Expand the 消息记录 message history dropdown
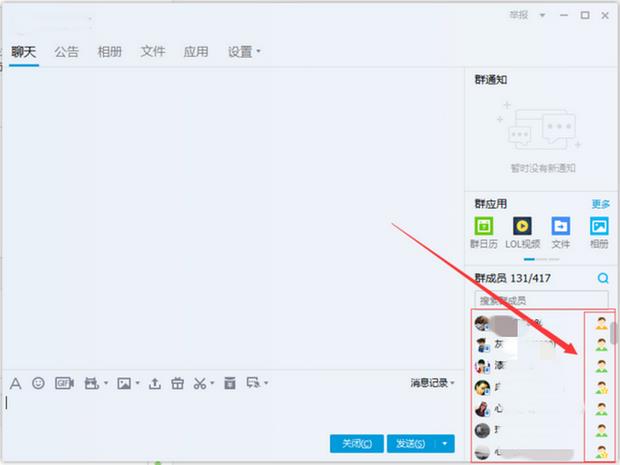Screen dimensions: 620x465 (x=432, y=383)
